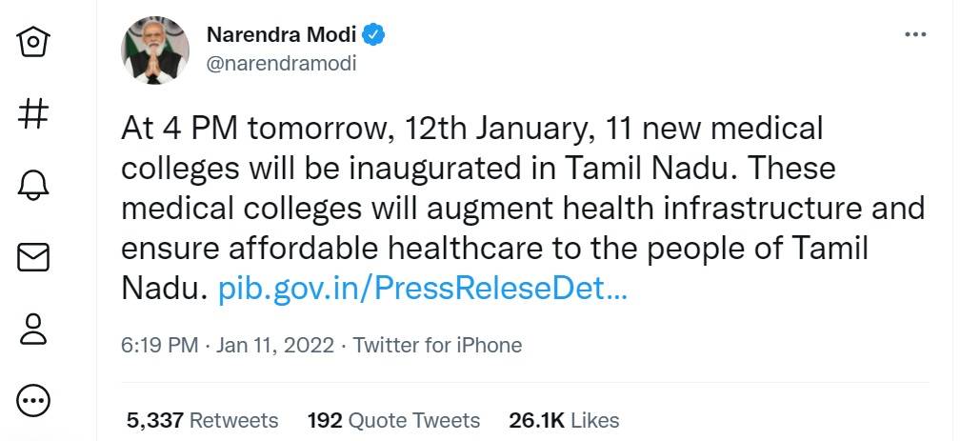Viewport: 980px width, 441px height.
Task: Open the Profile person icon
Action: tap(34, 329)
